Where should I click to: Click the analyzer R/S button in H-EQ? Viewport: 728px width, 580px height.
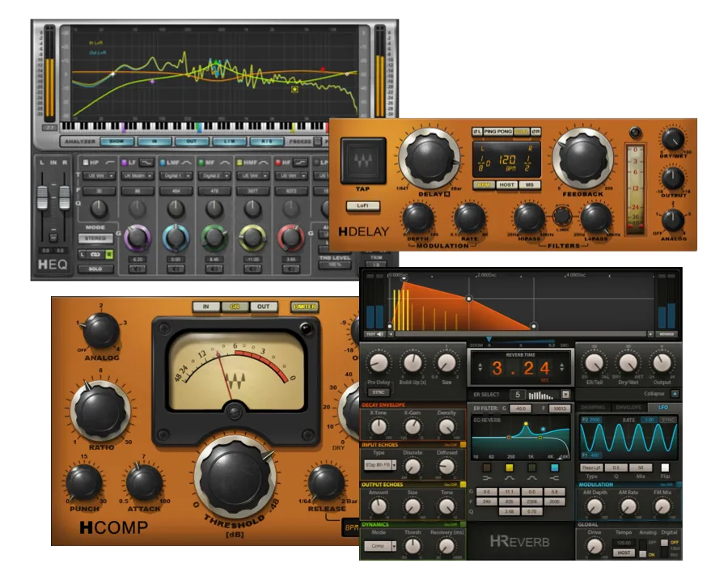tap(266, 142)
